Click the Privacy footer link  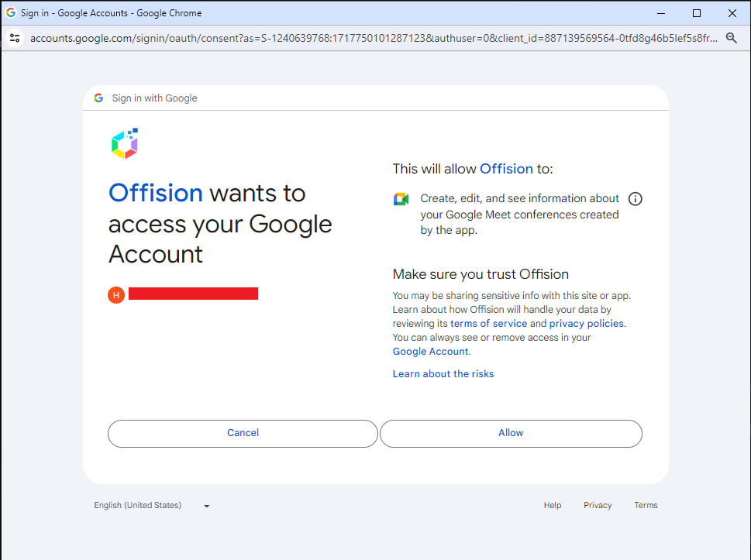[x=598, y=506]
